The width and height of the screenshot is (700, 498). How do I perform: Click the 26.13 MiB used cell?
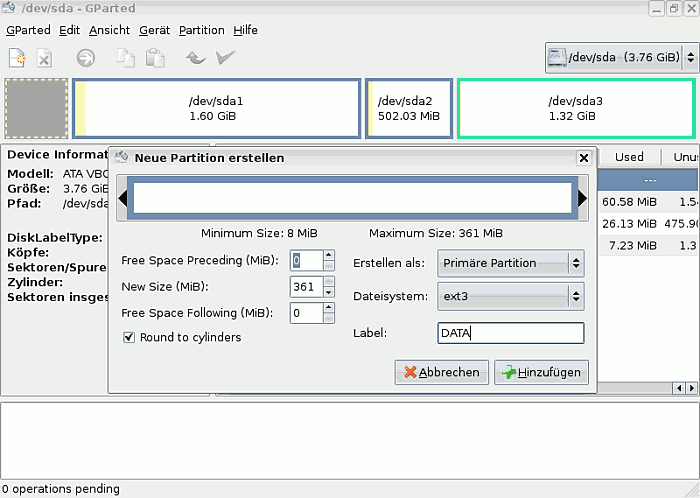629,224
